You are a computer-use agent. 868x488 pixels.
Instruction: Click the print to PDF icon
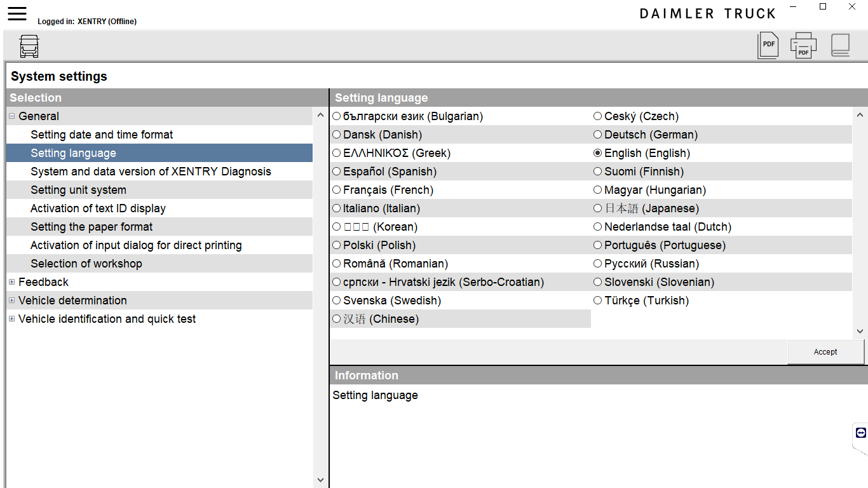click(803, 46)
